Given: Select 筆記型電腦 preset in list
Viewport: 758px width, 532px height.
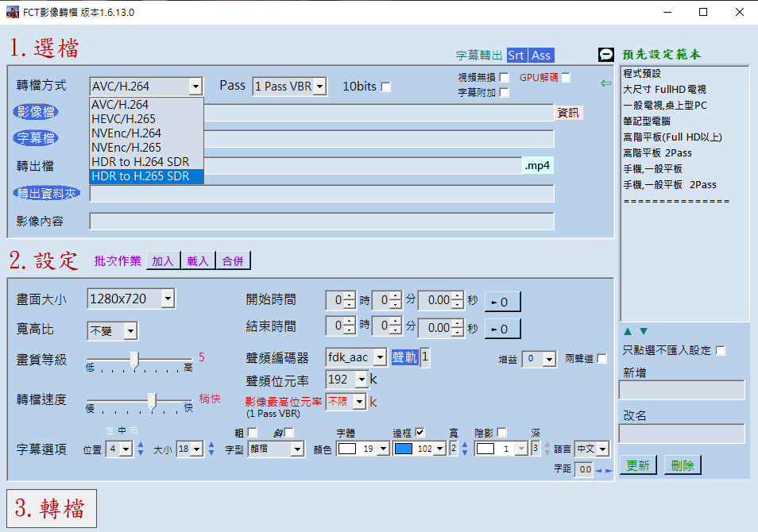Looking at the screenshot, I should [647, 121].
